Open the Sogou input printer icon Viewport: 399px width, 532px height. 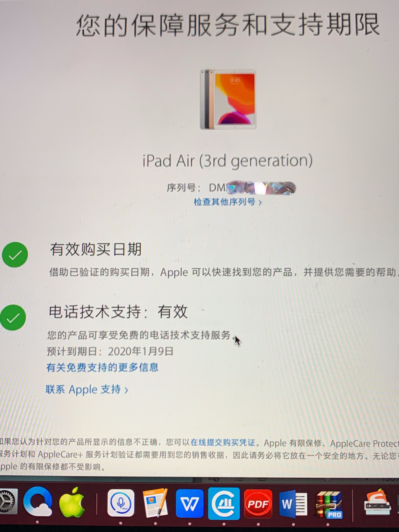pyautogui.click(x=378, y=503)
